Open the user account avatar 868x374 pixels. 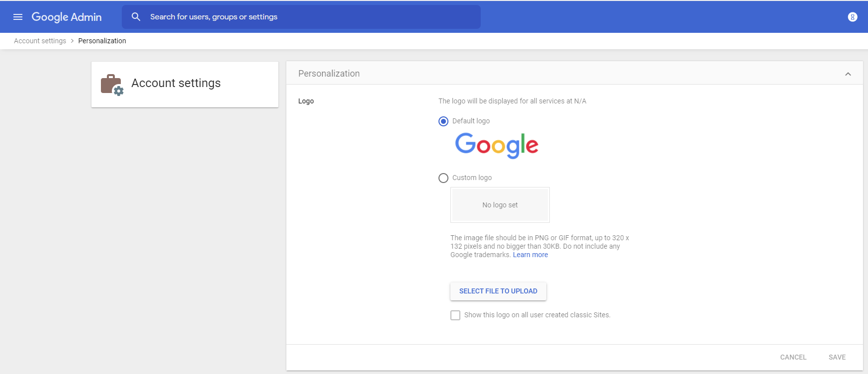pyautogui.click(x=853, y=17)
